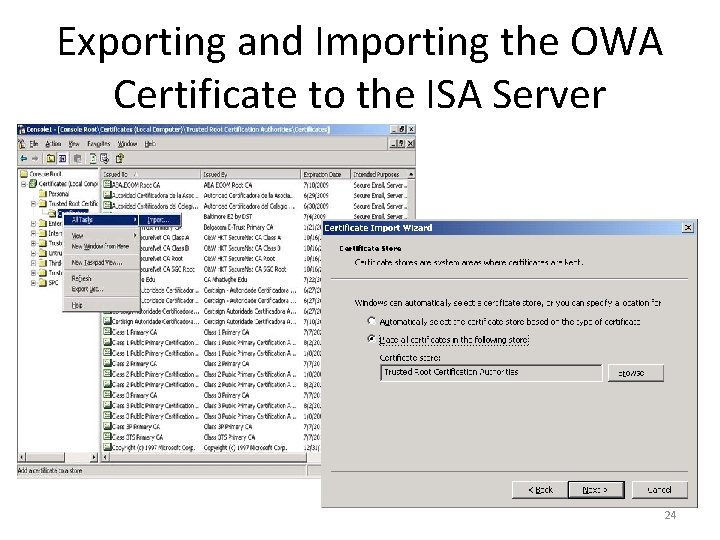Click certificate icon for Class 3 Primary CA

107,395
